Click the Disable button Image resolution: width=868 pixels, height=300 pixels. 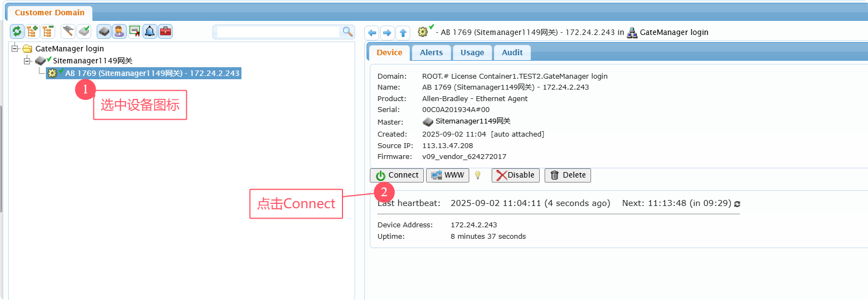(x=516, y=175)
